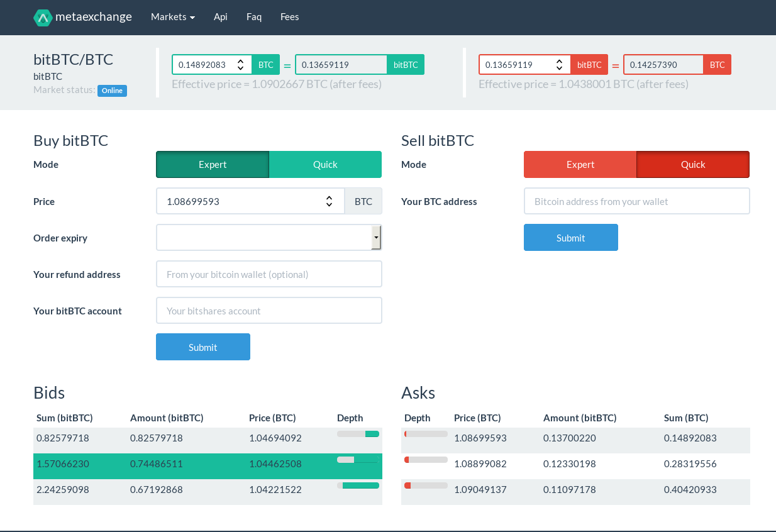Click the bitBTC account input field
This screenshot has width=776, height=532.
coord(269,311)
